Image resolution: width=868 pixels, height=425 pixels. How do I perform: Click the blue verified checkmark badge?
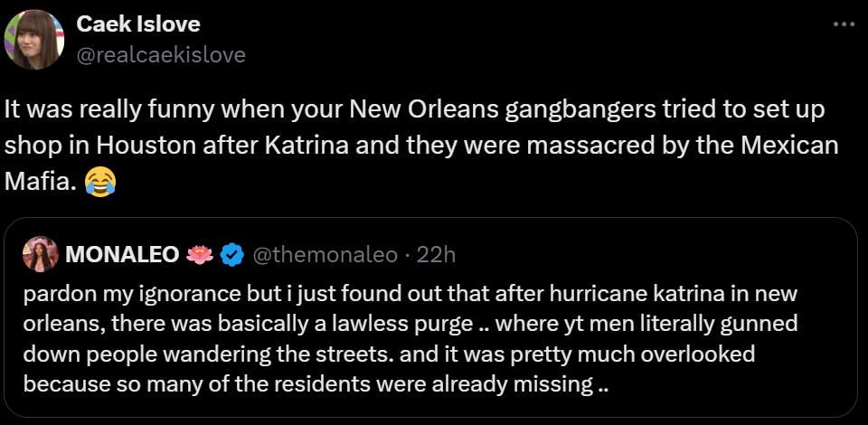tap(232, 256)
